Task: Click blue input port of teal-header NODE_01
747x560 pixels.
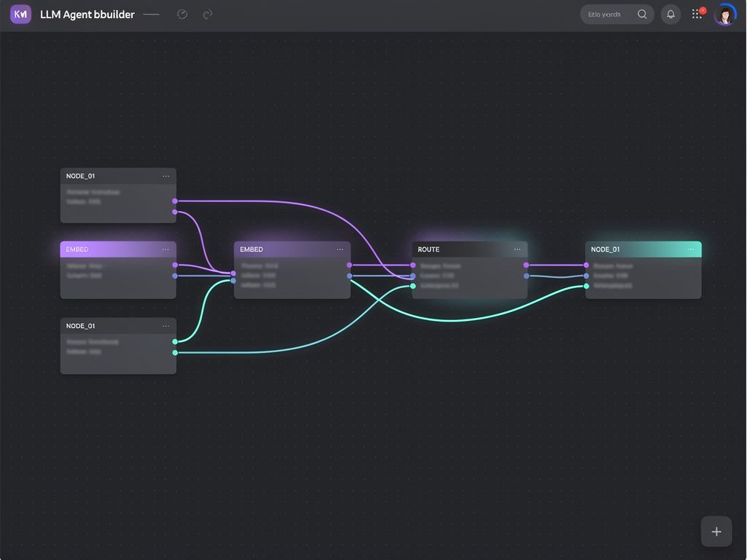Action: pyautogui.click(x=586, y=276)
